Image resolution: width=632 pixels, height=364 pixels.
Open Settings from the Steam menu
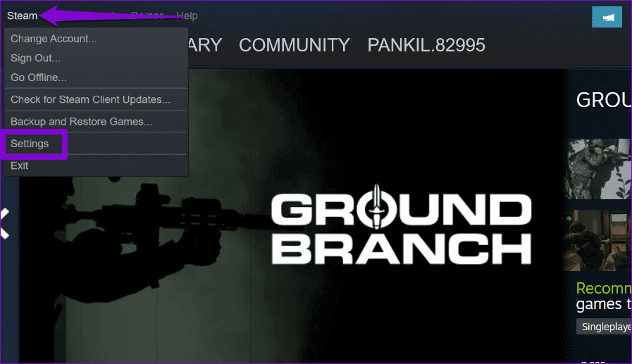(96, 144)
